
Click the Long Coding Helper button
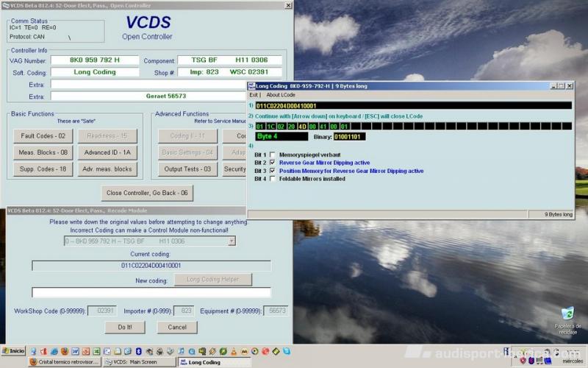click(213, 280)
